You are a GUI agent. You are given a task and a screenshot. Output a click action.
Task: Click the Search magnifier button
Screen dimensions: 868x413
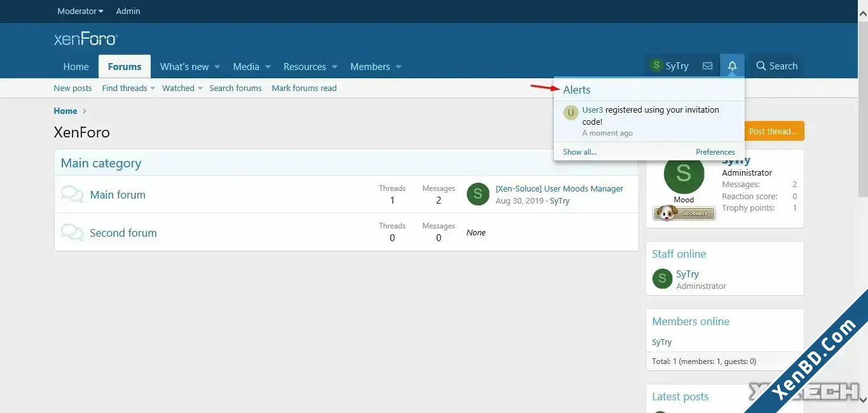(776, 66)
